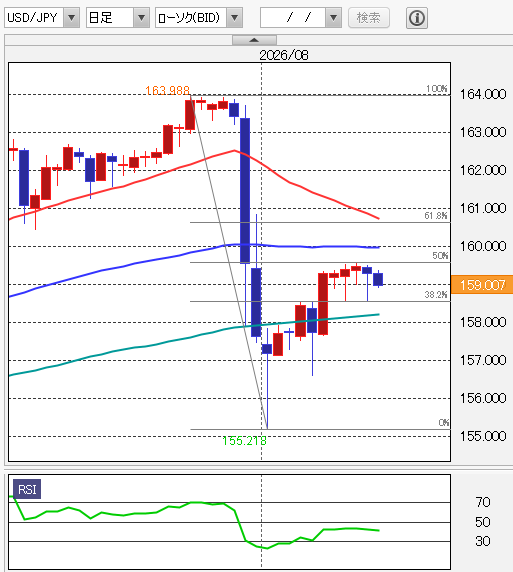The width and height of the screenshot is (513, 572).
Task: Click the 160.000 price axis label
Action: [x=483, y=246]
